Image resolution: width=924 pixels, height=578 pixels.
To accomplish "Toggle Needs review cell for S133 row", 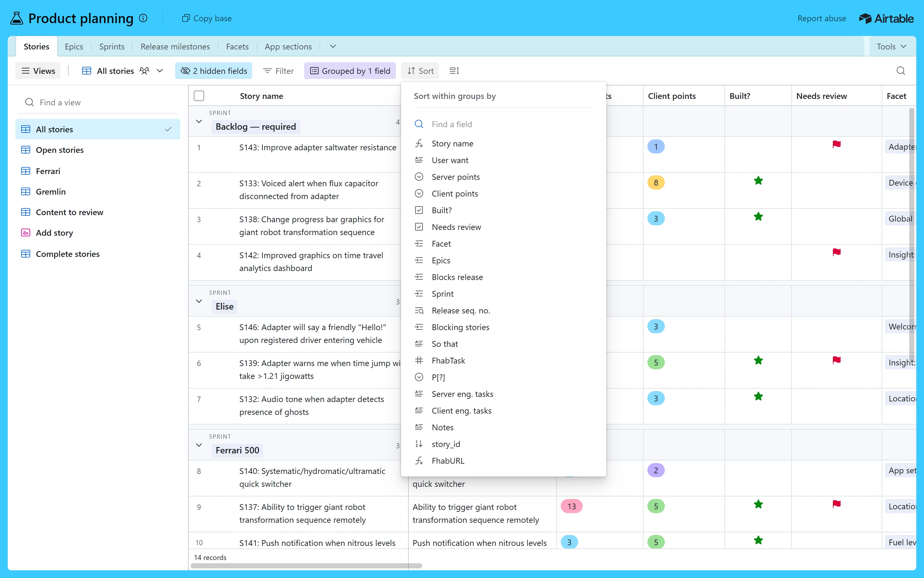I will [x=836, y=190].
